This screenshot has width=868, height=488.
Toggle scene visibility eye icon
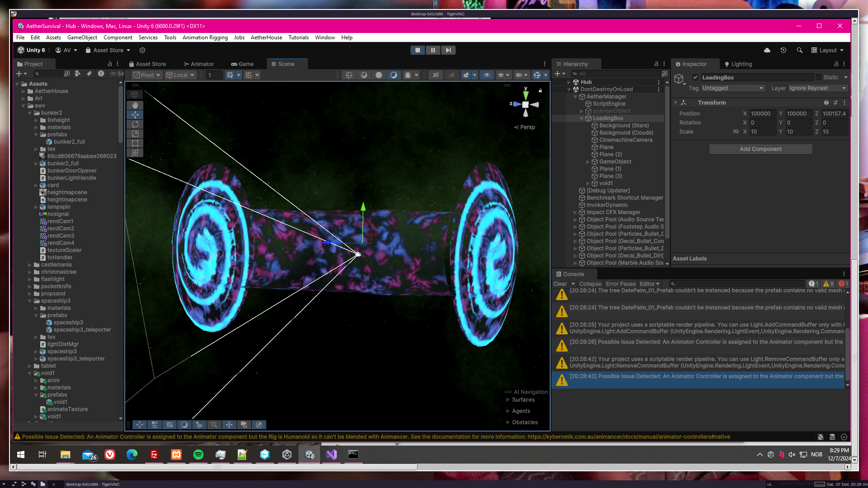(486, 75)
